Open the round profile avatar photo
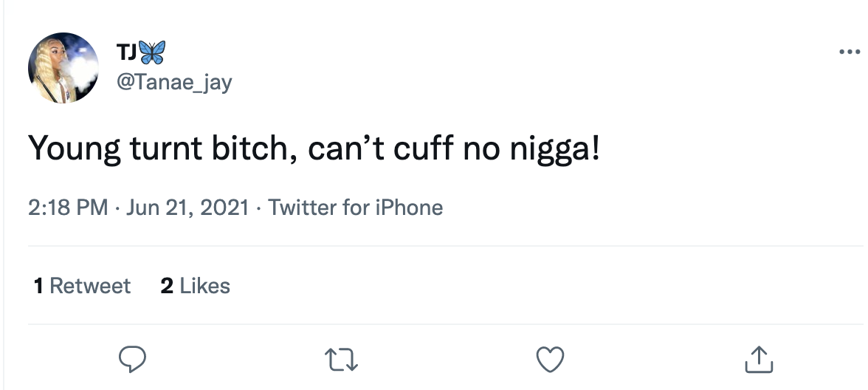Screen dimensions: 868x390 pos(63,68)
